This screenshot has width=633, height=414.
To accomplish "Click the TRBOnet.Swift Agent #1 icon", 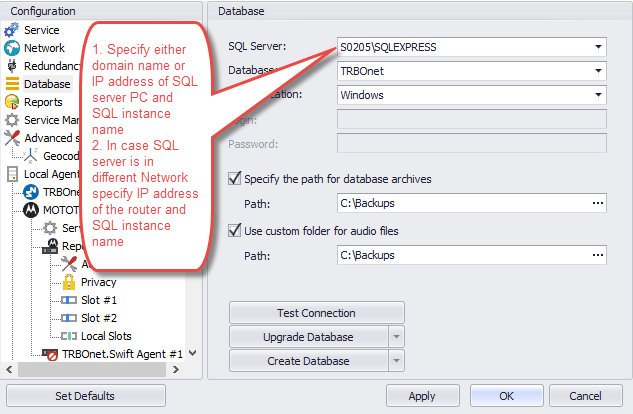I will 50,354.
